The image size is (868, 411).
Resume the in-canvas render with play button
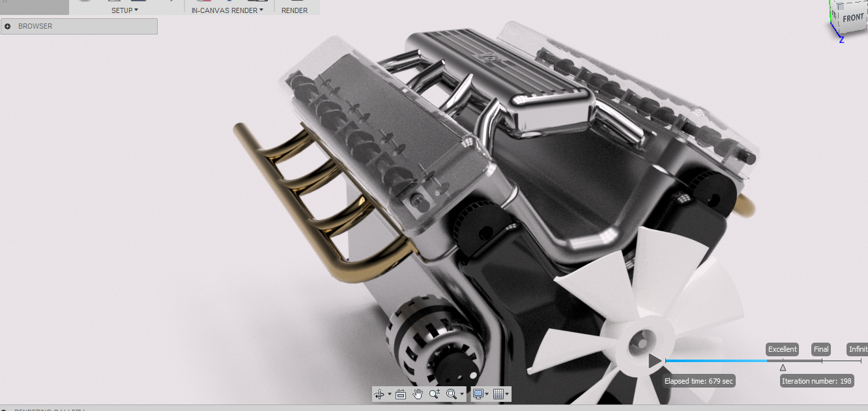pyautogui.click(x=655, y=360)
